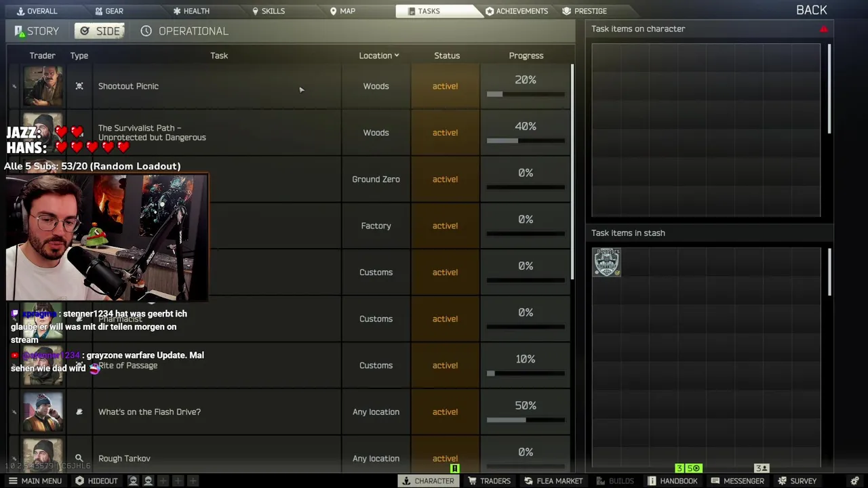Click the badge item in stash

607,262
